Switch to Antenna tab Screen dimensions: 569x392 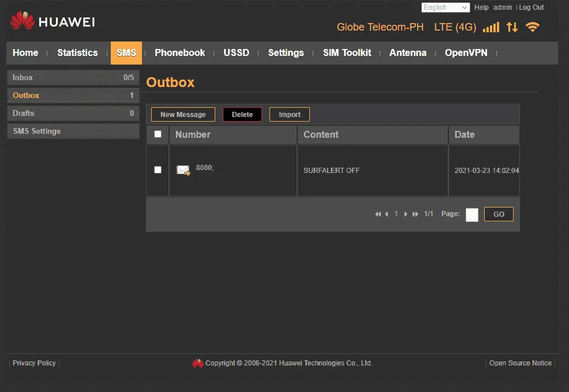pyautogui.click(x=408, y=52)
